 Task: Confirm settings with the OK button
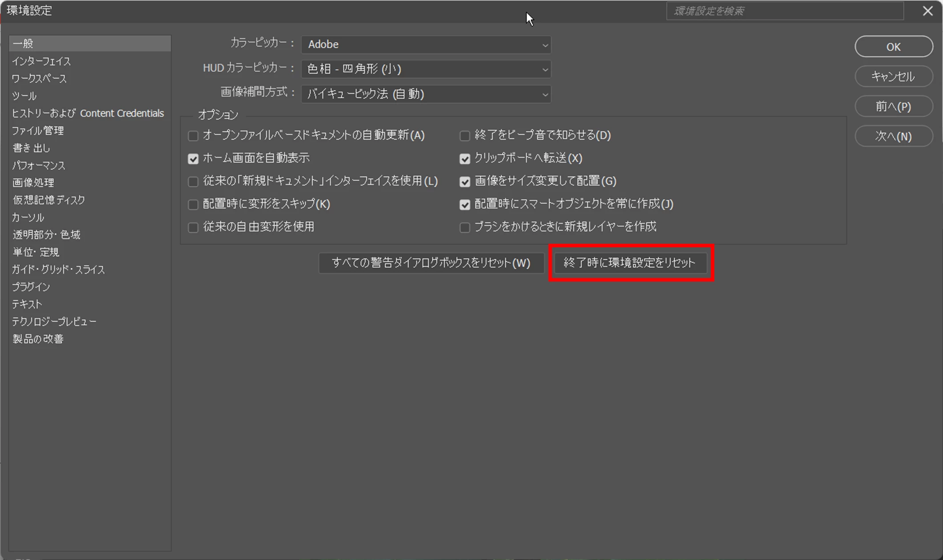893,47
